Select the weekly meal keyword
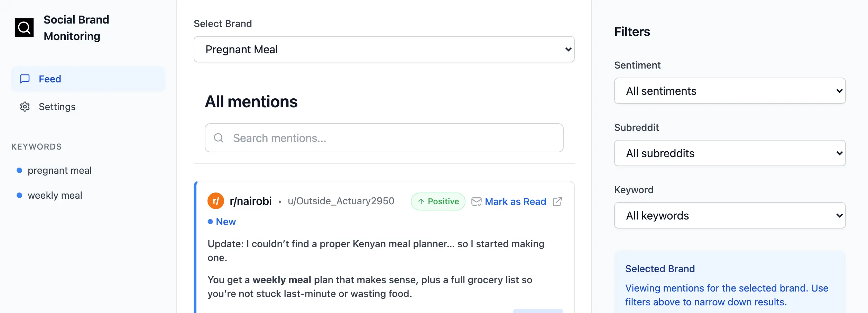The width and height of the screenshot is (868, 313). (x=55, y=195)
